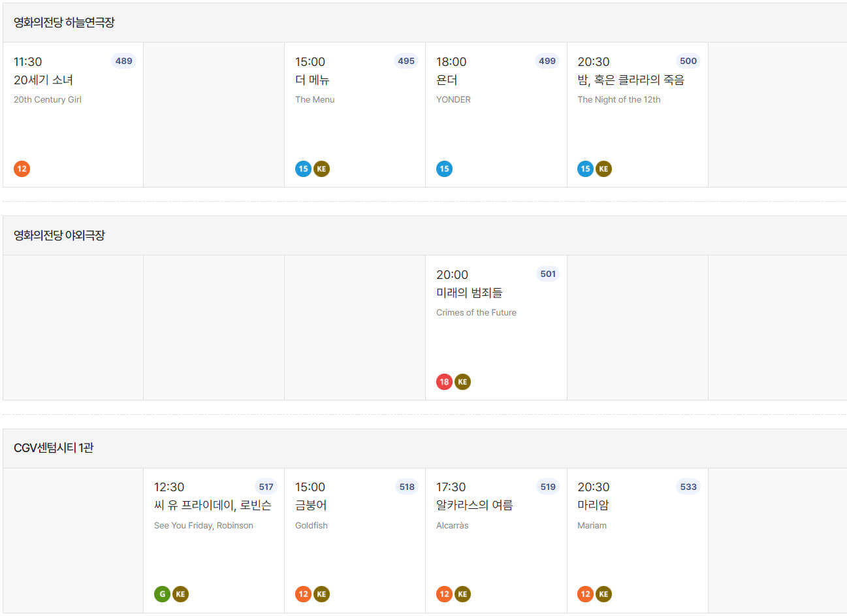Open 씨 유 프라이데이, 로빈슨 title
Viewport: 847px width, 616px height.
coord(213,505)
